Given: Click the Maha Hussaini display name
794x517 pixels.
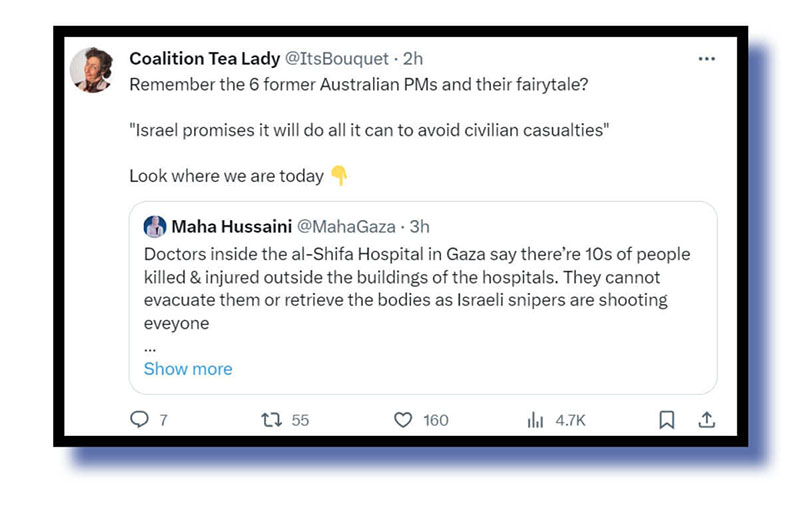Looking at the screenshot, I should pyautogui.click(x=232, y=227).
